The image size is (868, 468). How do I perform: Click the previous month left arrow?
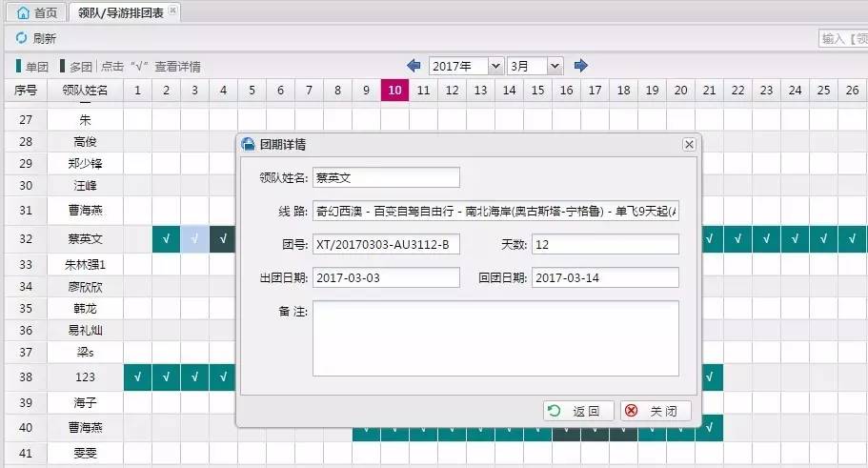pos(414,66)
